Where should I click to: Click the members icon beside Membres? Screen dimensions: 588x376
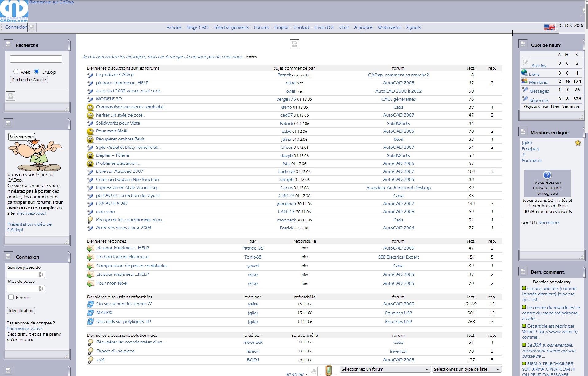(x=524, y=81)
